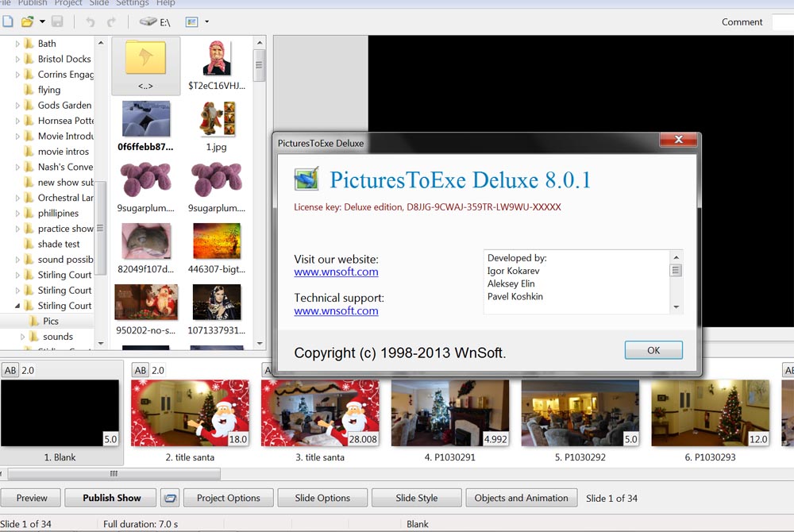Toggle the view icon beside Publish Show

(171, 498)
